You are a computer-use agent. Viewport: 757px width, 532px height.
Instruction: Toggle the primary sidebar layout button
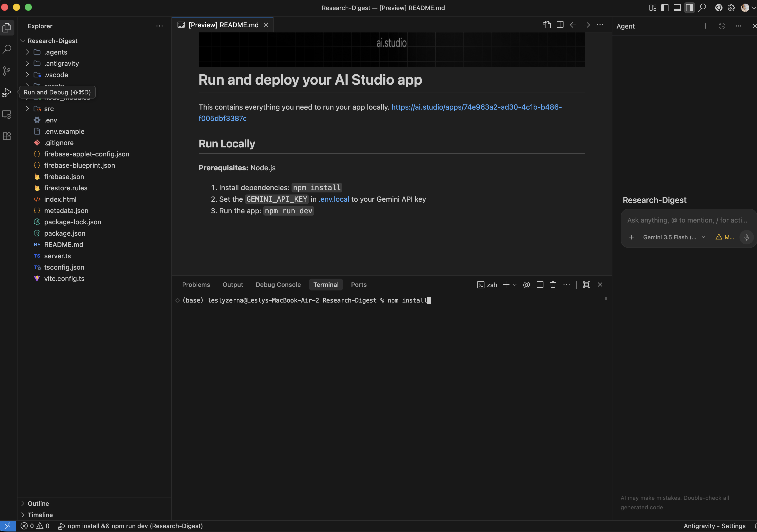665,7
